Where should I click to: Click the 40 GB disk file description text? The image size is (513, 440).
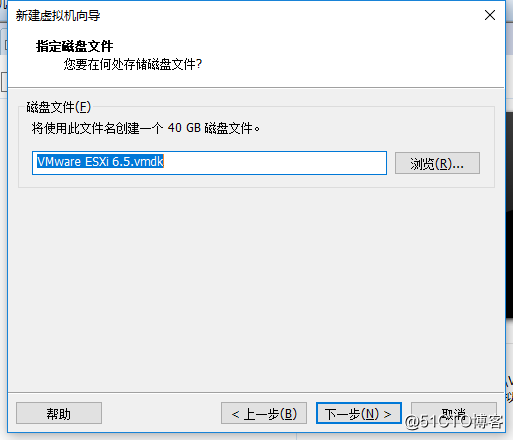pos(146,128)
